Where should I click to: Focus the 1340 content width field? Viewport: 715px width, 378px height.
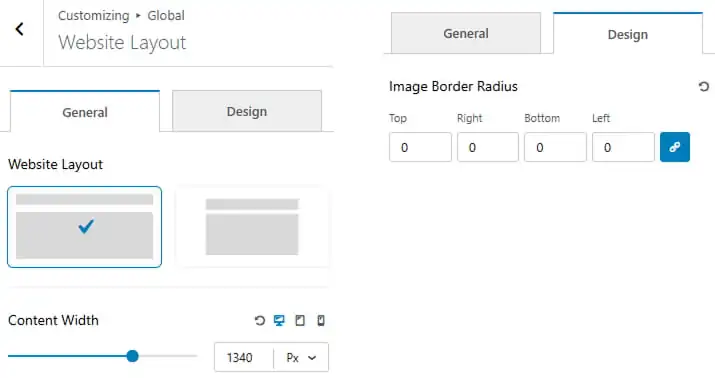click(x=244, y=357)
